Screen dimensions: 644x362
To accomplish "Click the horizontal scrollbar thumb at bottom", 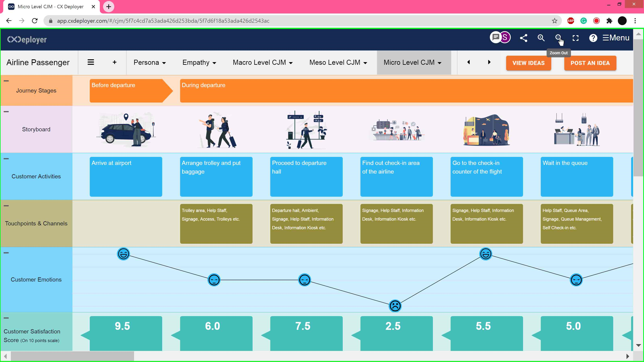I will point(72,356).
